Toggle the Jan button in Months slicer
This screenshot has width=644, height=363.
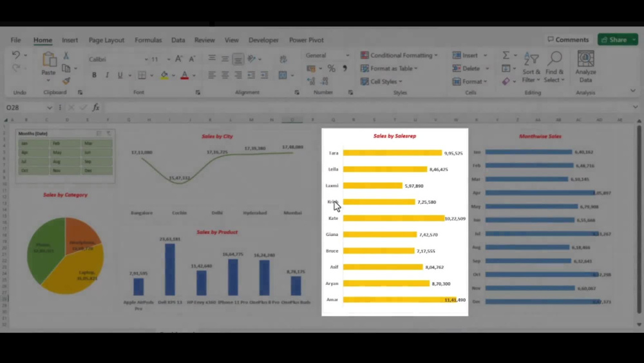pos(32,144)
